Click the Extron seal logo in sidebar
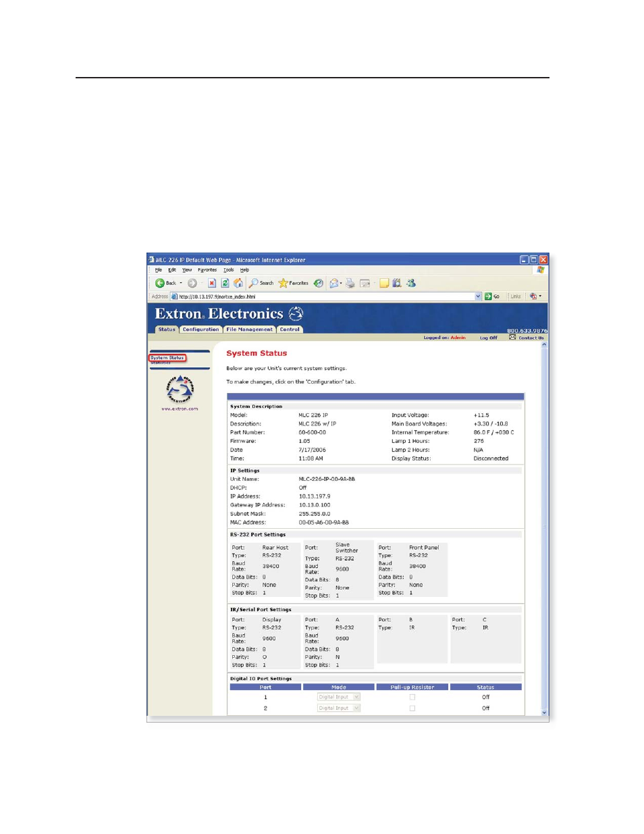644x834 pixels. (x=180, y=389)
